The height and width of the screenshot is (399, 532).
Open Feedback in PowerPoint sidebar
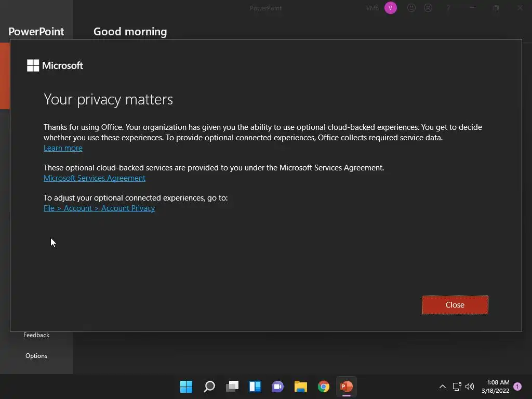tap(36, 335)
